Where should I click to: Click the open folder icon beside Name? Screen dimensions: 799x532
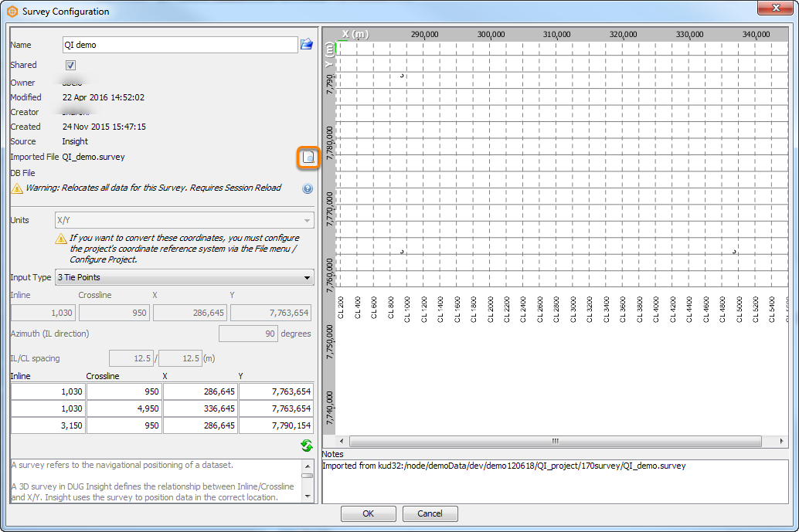(306, 44)
